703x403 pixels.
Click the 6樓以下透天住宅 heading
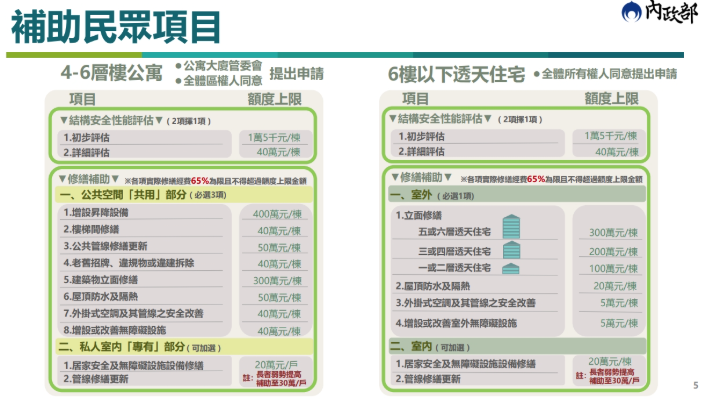456,74
